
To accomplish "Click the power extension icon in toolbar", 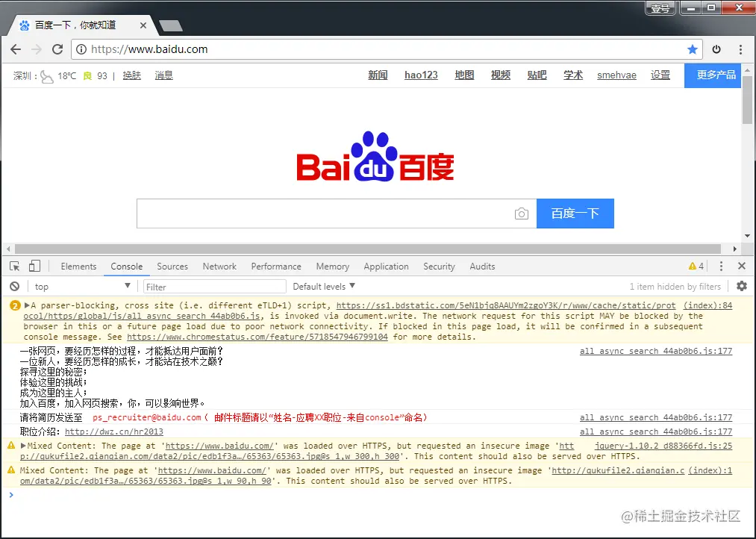I will click(716, 49).
